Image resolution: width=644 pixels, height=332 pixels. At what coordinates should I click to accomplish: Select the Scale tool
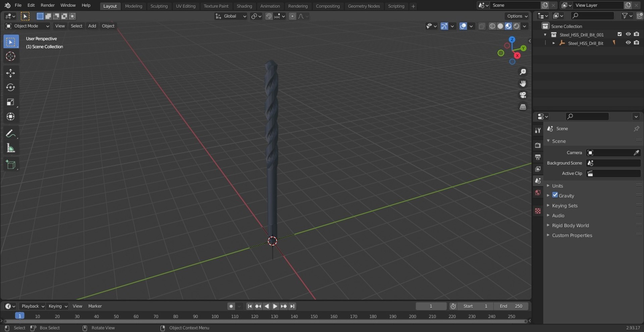(11, 102)
